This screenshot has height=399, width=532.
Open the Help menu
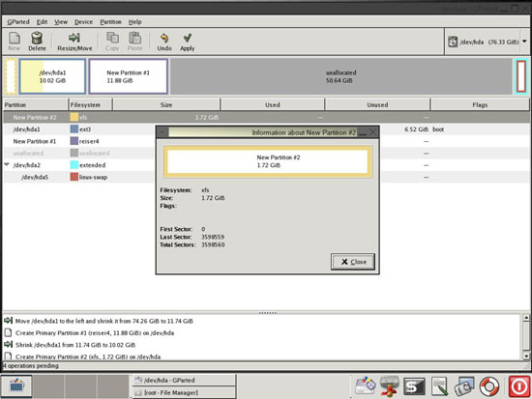[x=134, y=21]
